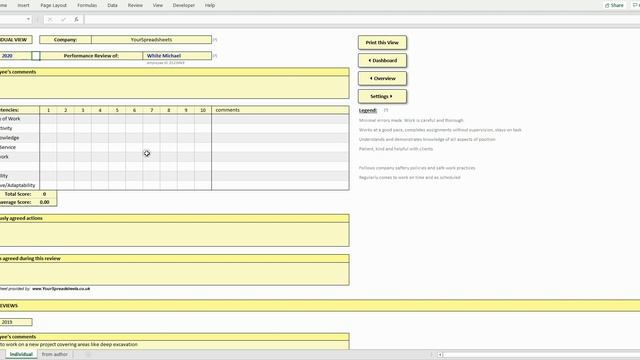The image size is (640, 360).
Task: Click the Print this View button
Action: (382, 42)
